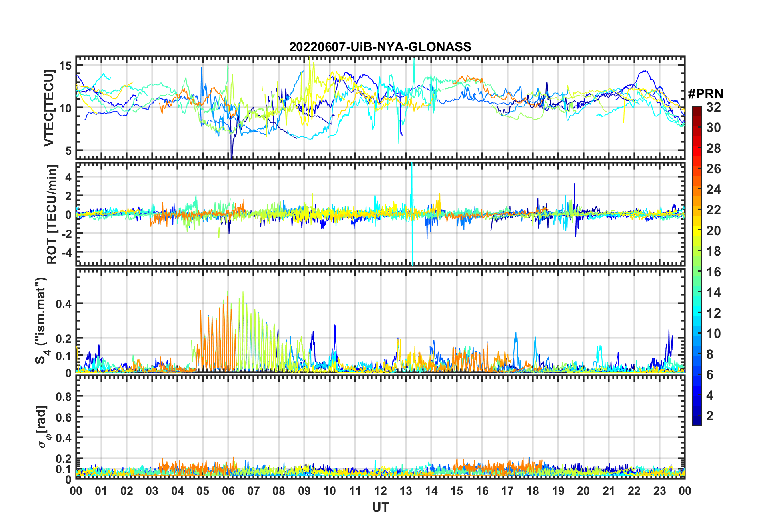
Task: Click the cyan section of the colorbar near 12
Action: click(697, 313)
